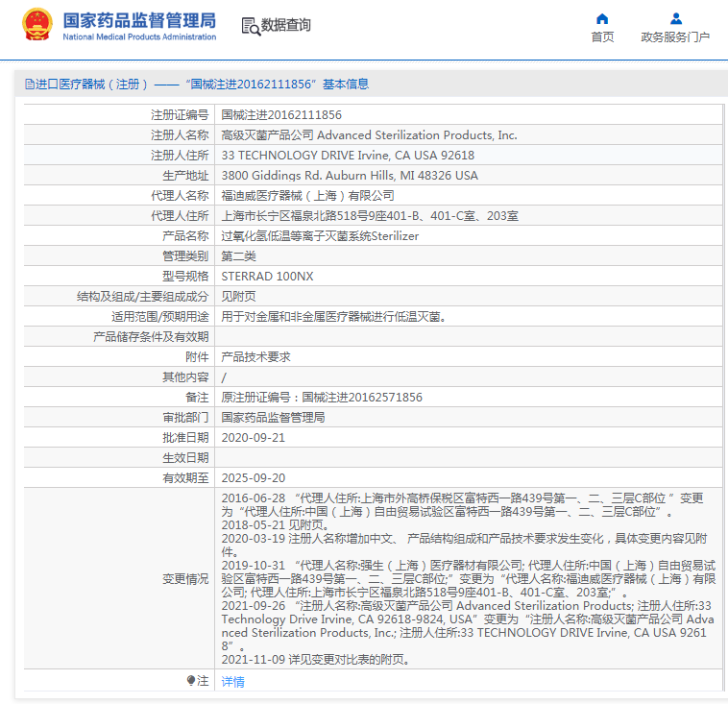Select the 2021-11-09 详见变更对比表的附页 entry
The width and height of the screenshot is (728, 704).
pos(315,660)
